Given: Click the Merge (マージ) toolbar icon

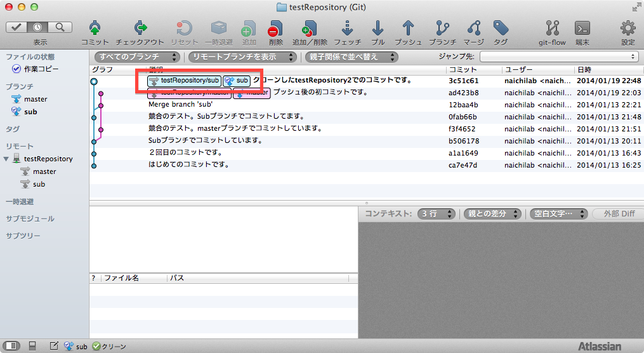Looking at the screenshot, I should coord(474,28).
